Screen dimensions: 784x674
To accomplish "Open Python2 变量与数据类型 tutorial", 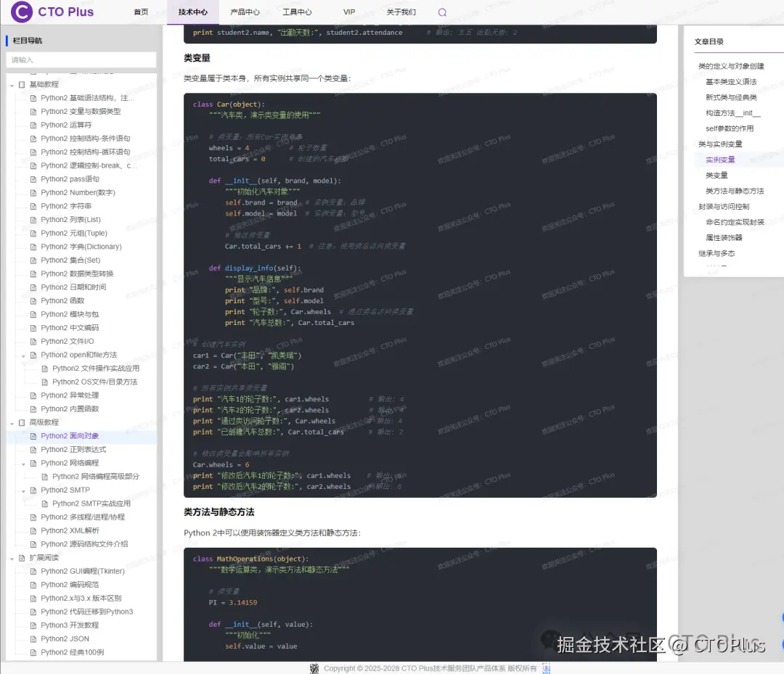I will (81, 112).
